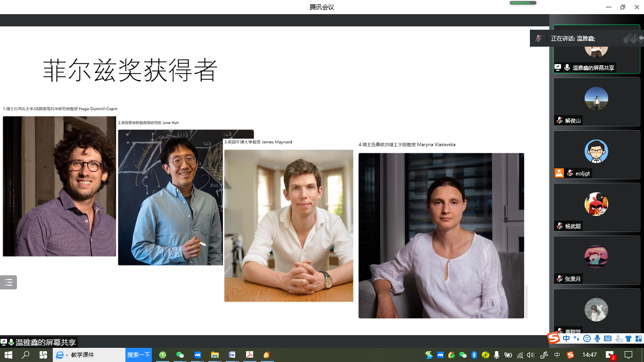
Task: Open Sogou input emoji face panel
Action: [586, 338]
